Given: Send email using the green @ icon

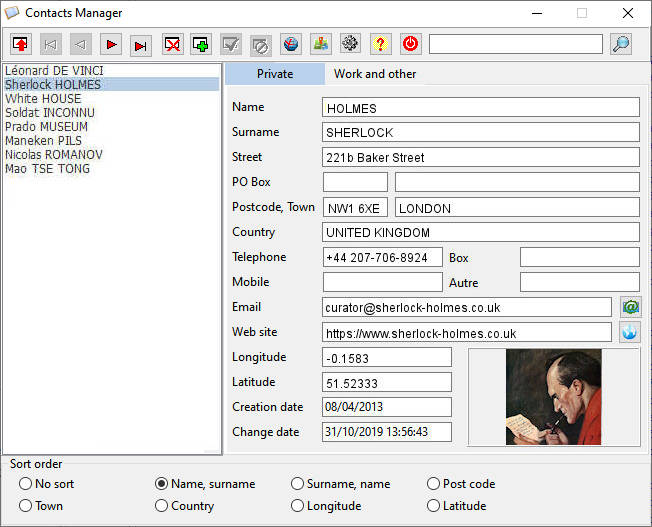Looking at the screenshot, I should pos(631,307).
